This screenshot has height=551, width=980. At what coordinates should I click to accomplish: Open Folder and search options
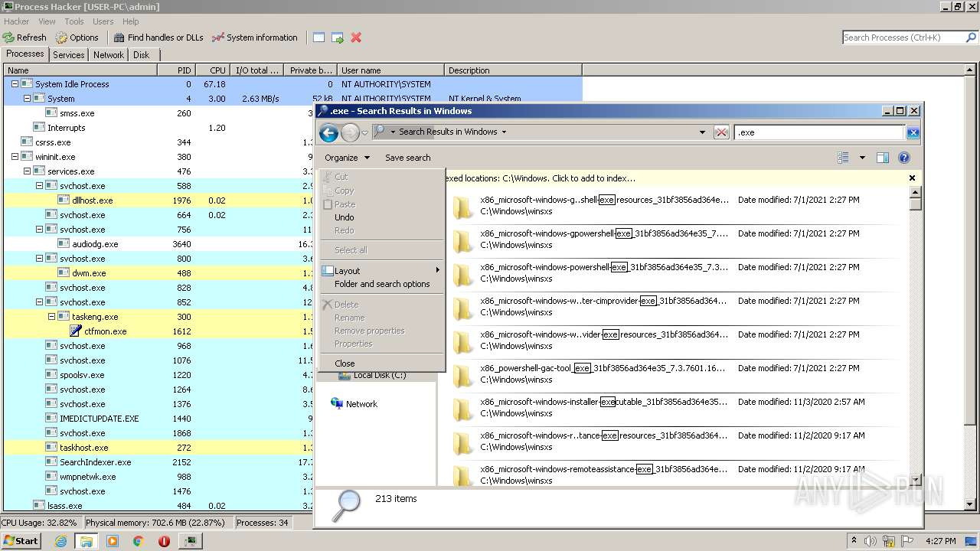pyautogui.click(x=381, y=284)
